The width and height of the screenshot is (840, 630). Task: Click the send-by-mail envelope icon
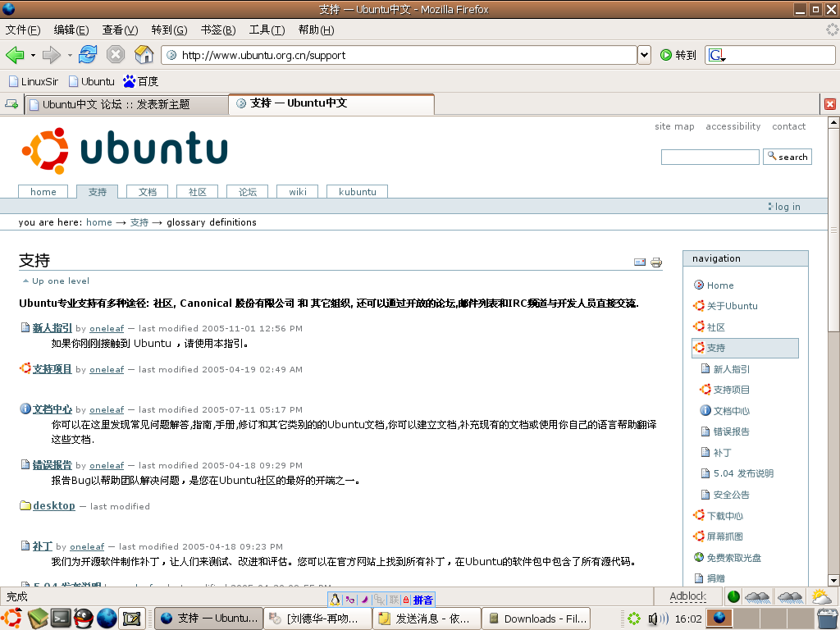pos(640,262)
